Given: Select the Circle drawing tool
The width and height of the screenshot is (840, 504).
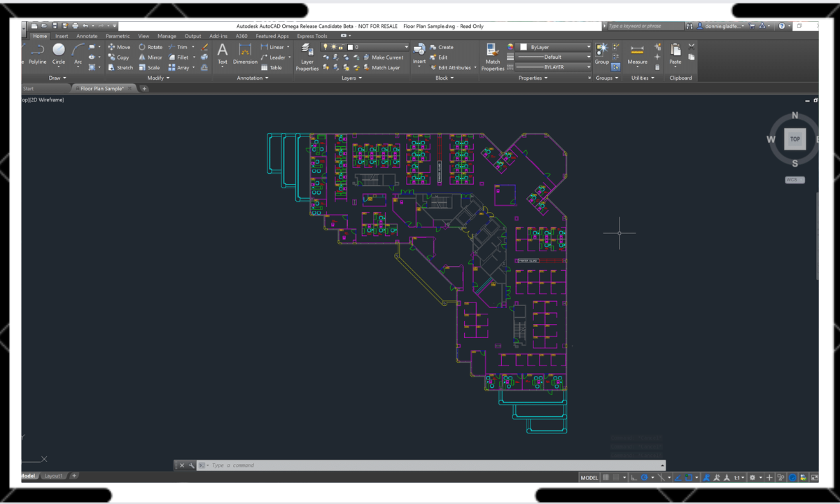Looking at the screenshot, I should point(59,50).
